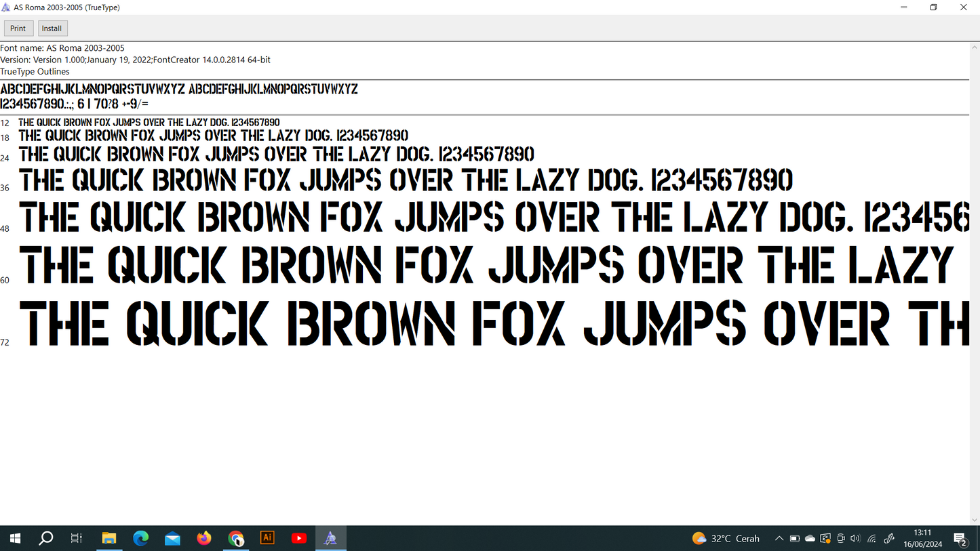The height and width of the screenshot is (551, 980).
Task: Launch Microsoft Edge
Action: click(x=141, y=537)
